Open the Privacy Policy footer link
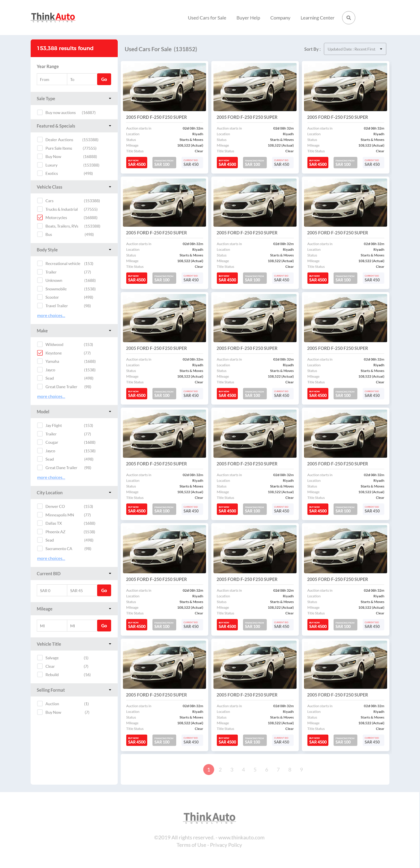 226,845
